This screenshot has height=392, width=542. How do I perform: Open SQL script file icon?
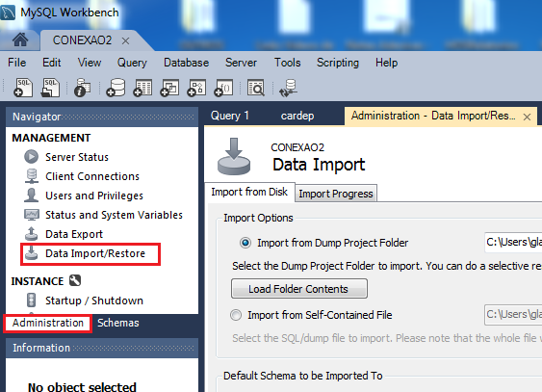click(50, 88)
